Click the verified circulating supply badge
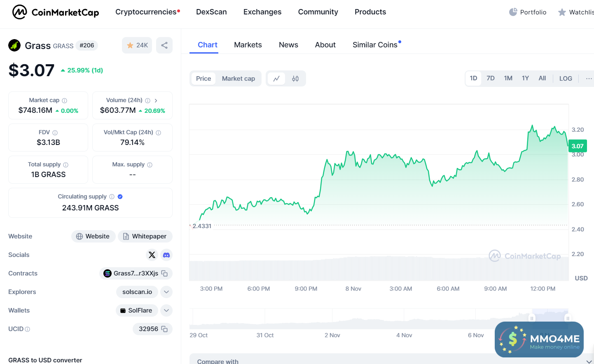This screenshot has width=594, height=364. [120, 197]
